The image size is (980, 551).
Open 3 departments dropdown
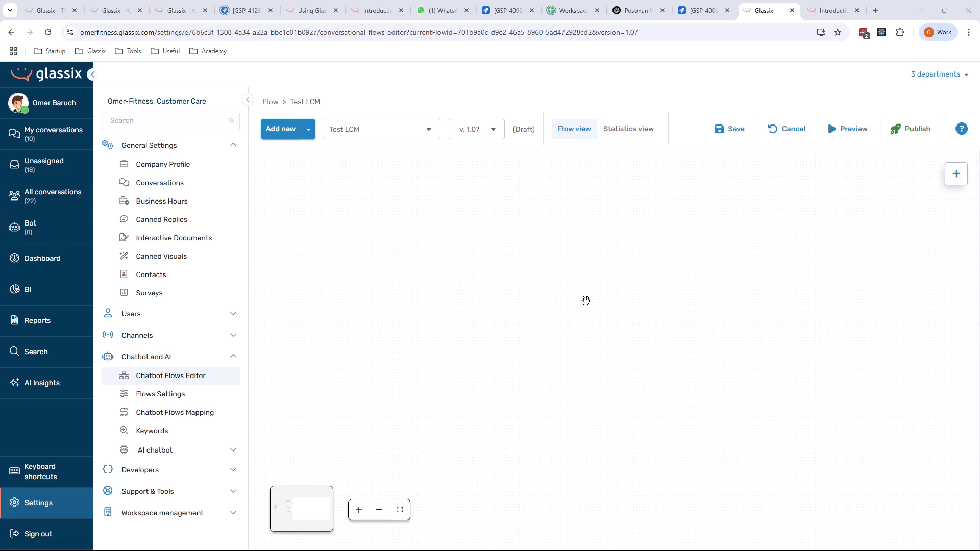pyautogui.click(x=939, y=74)
